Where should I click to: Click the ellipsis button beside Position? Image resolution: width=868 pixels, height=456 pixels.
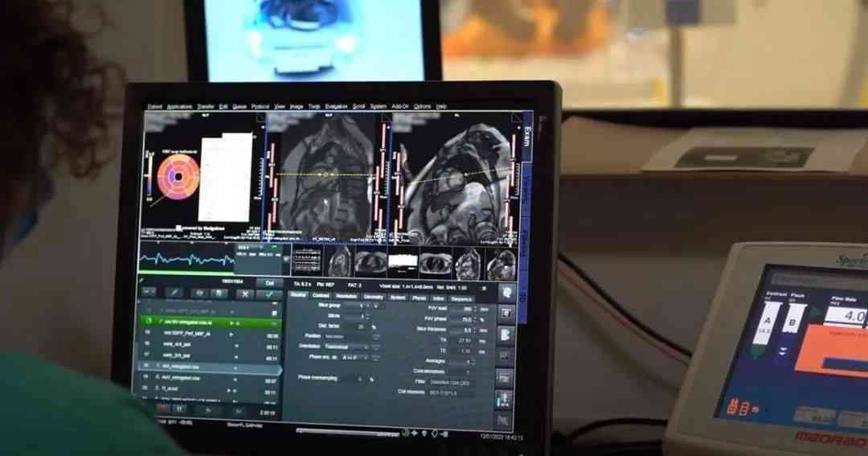[x=377, y=336]
